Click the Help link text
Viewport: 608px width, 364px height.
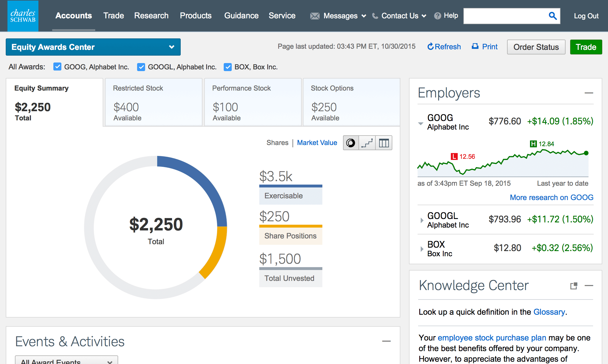tap(451, 16)
